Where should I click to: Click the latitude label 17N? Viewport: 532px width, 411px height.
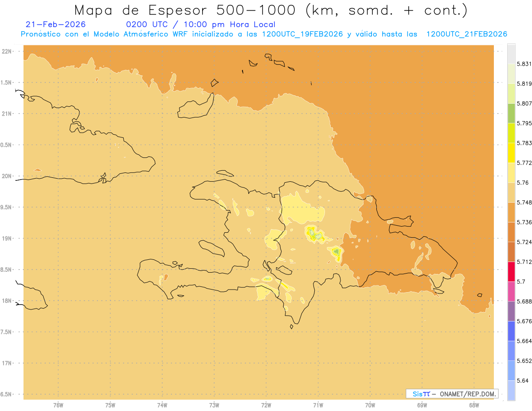coord(7,363)
